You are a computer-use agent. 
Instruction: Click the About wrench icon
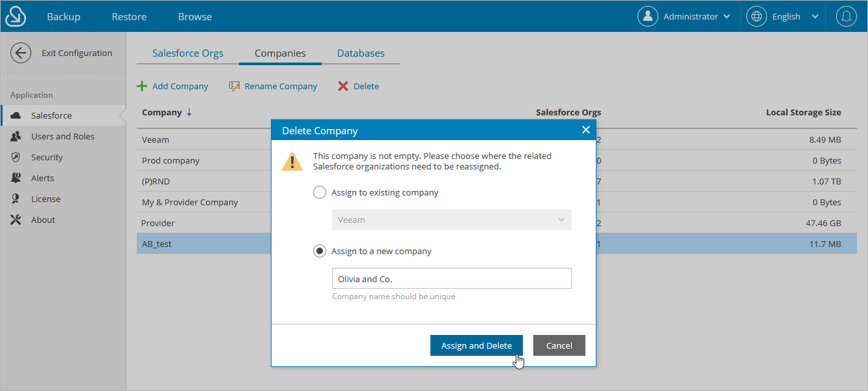tap(16, 220)
